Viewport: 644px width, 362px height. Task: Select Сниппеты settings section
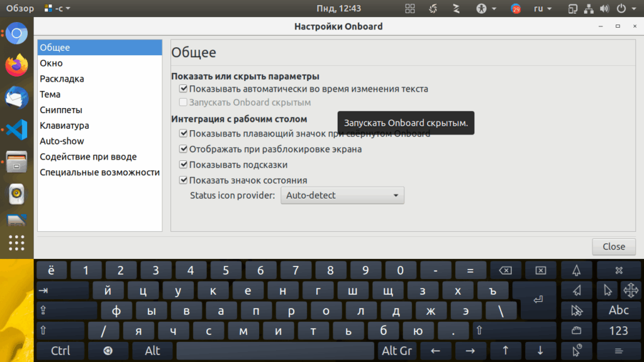[100, 110]
